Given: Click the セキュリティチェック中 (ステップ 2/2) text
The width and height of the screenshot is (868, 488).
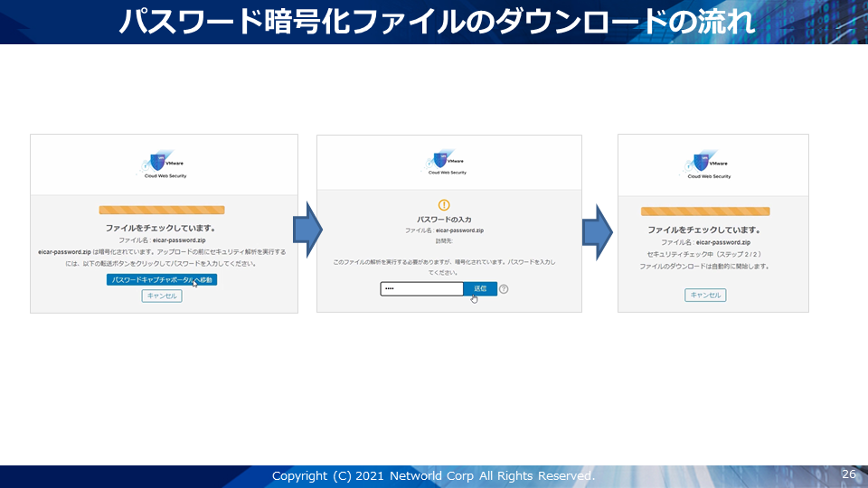Looking at the screenshot, I should coord(704,255).
